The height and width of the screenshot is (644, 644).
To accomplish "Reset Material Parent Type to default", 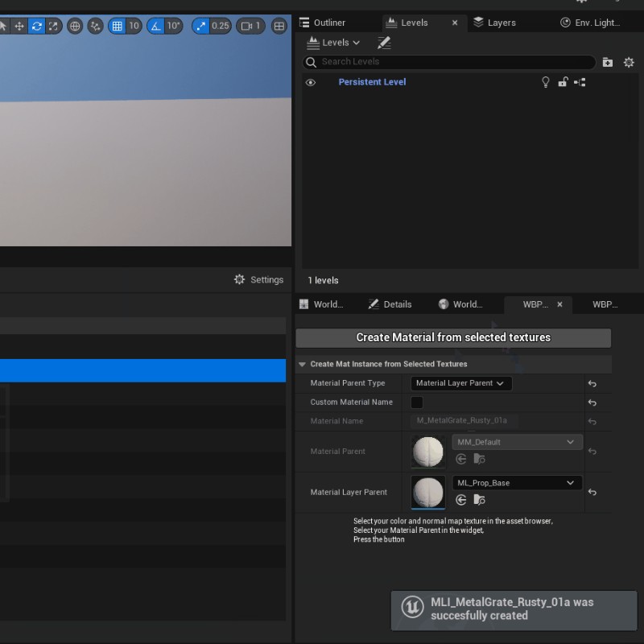I will coord(592,384).
